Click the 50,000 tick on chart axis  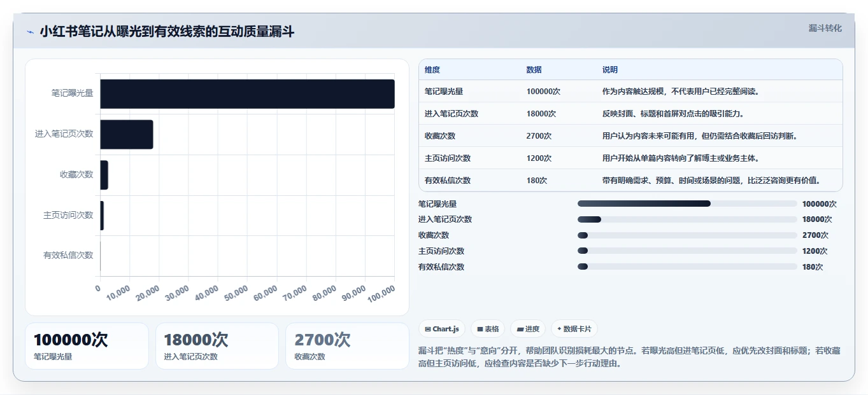(236, 294)
